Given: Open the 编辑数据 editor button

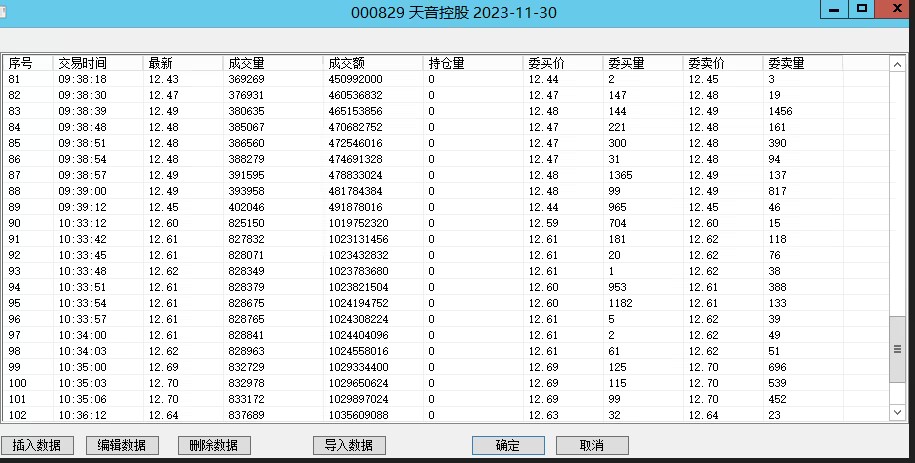Looking at the screenshot, I should (122, 445).
